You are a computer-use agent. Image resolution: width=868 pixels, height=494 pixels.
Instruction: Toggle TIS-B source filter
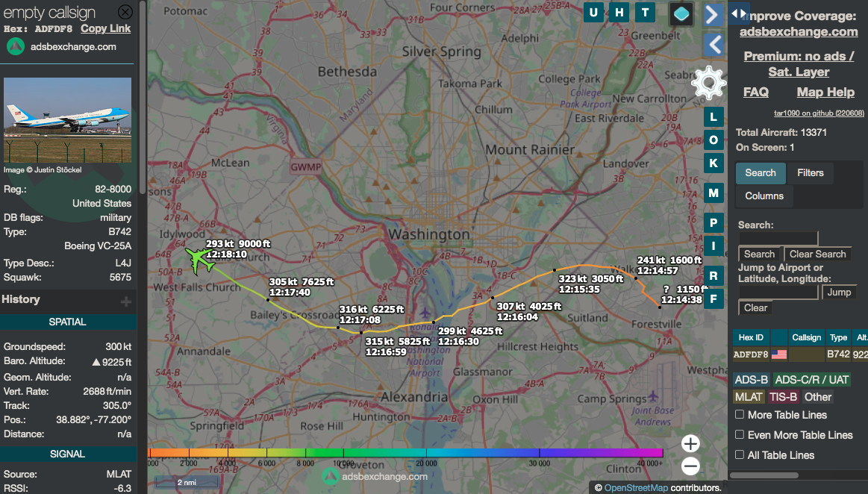click(784, 397)
